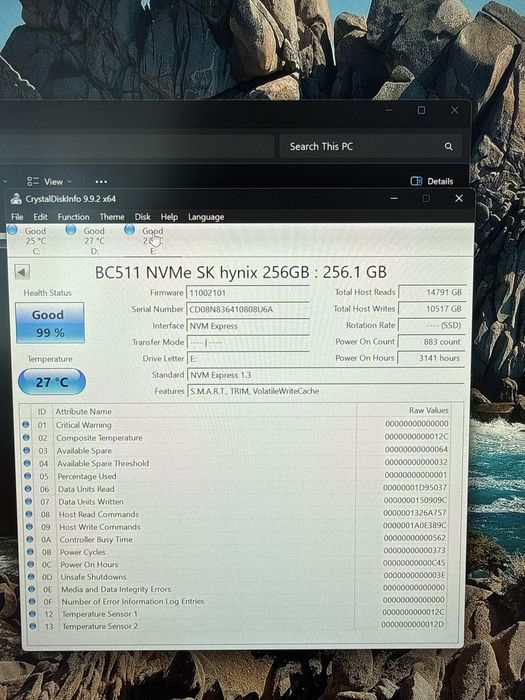Open the Function menu
The width and height of the screenshot is (525, 700).
(x=73, y=217)
